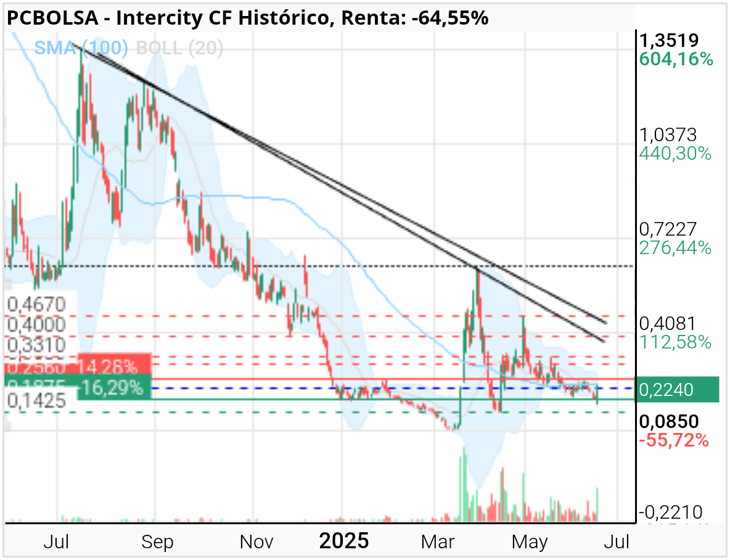Click the 0,4670 level label
Viewport: 730px width, 560px height.
coord(37,305)
